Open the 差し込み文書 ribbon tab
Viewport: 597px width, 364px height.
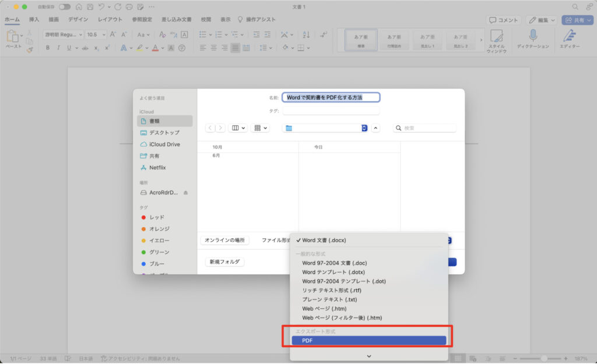(x=176, y=19)
